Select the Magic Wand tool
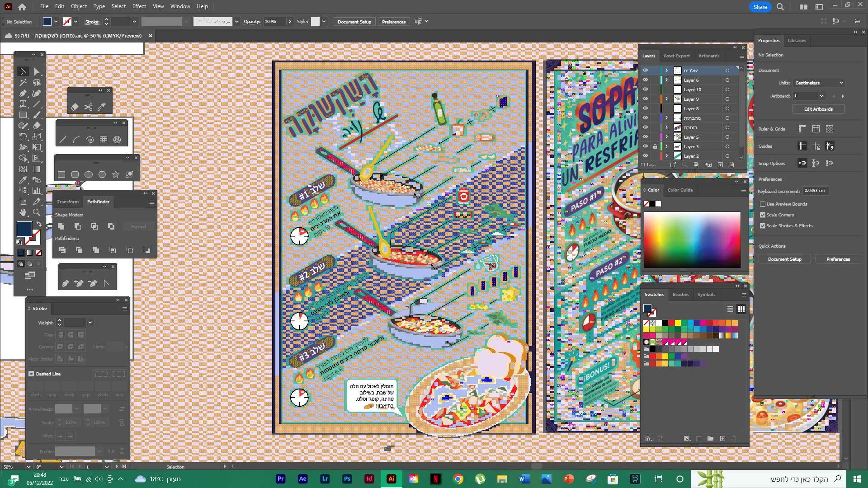This screenshot has width=868, height=488. point(23,83)
